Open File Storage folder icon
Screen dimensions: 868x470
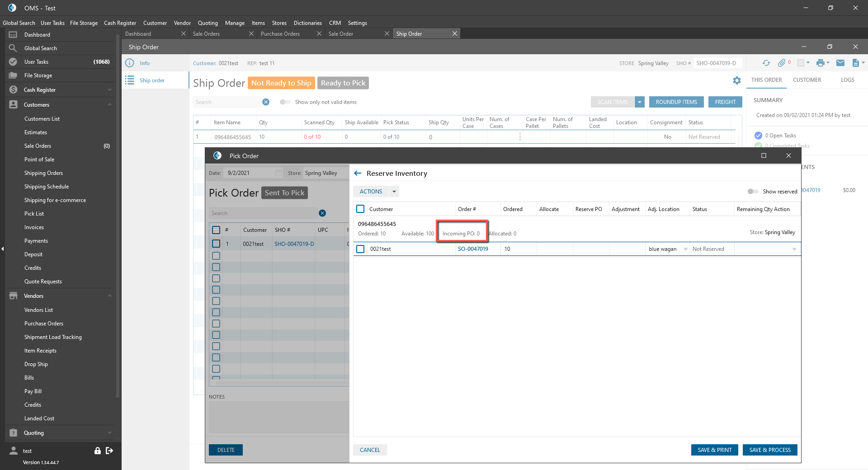13,75
